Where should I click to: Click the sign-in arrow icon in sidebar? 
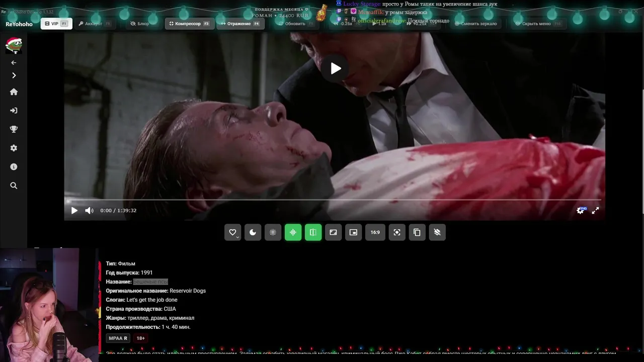(14, 111)
